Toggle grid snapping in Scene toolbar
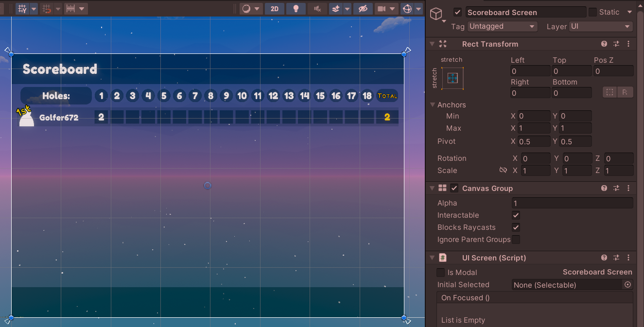644x327 pixels. (x=22, y=9)
